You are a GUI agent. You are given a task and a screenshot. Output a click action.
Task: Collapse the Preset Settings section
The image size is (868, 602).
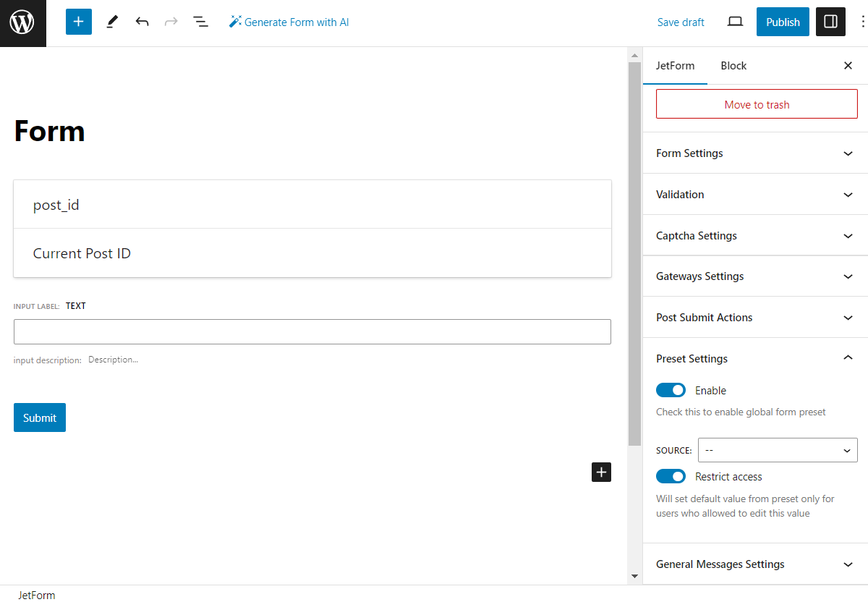point(755,359)
